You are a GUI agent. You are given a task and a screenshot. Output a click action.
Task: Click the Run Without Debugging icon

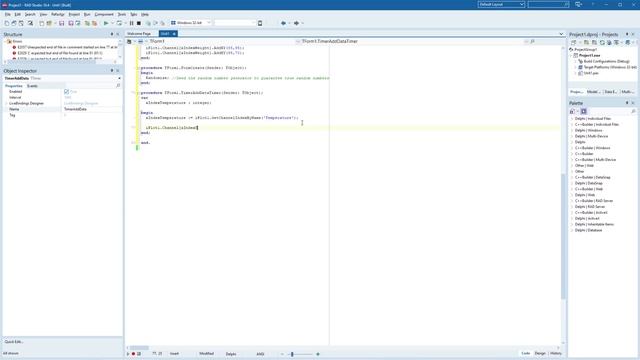point(119,23)
